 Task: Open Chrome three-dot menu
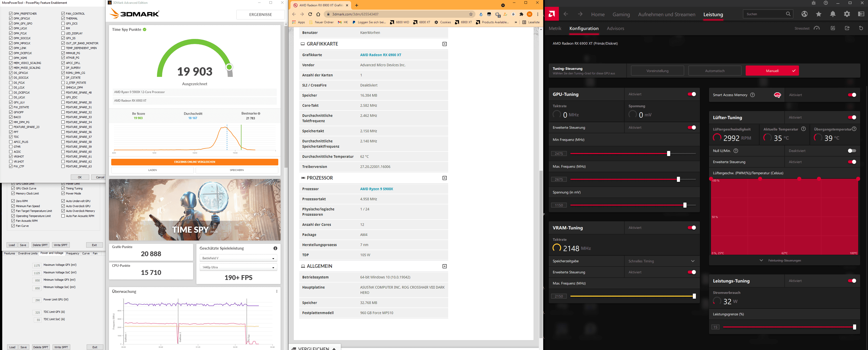click(538, 14)
